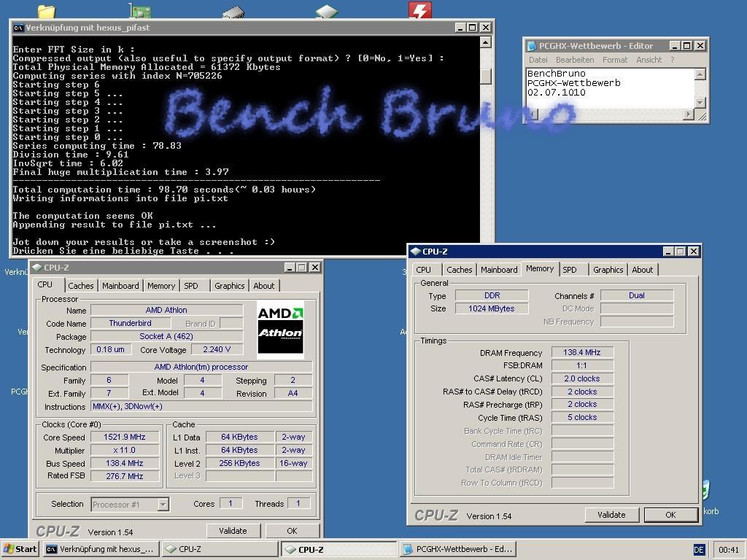747x560 pixels.
Task: Click Editor horizontal scroll right arrow
Action: click(x=689, y=114)
